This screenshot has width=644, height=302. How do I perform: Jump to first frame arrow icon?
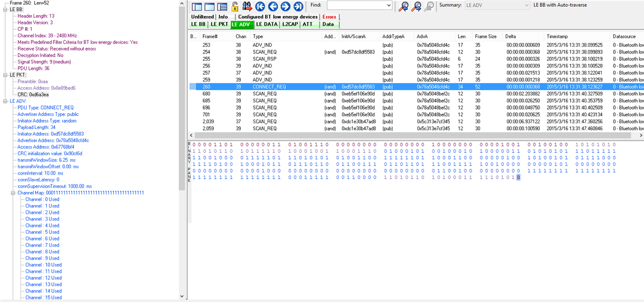tap(260, 6)
